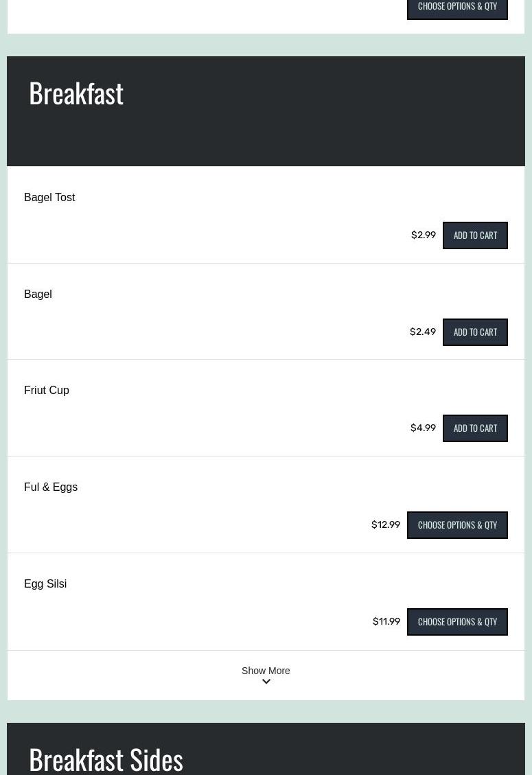
Task: Click the $2.49 Bagel price
Action: coord(423,332)
